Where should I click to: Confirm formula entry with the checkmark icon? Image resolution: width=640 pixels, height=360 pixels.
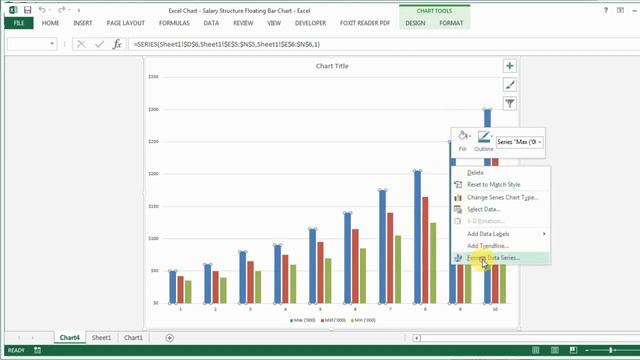[x=99, y=44]
